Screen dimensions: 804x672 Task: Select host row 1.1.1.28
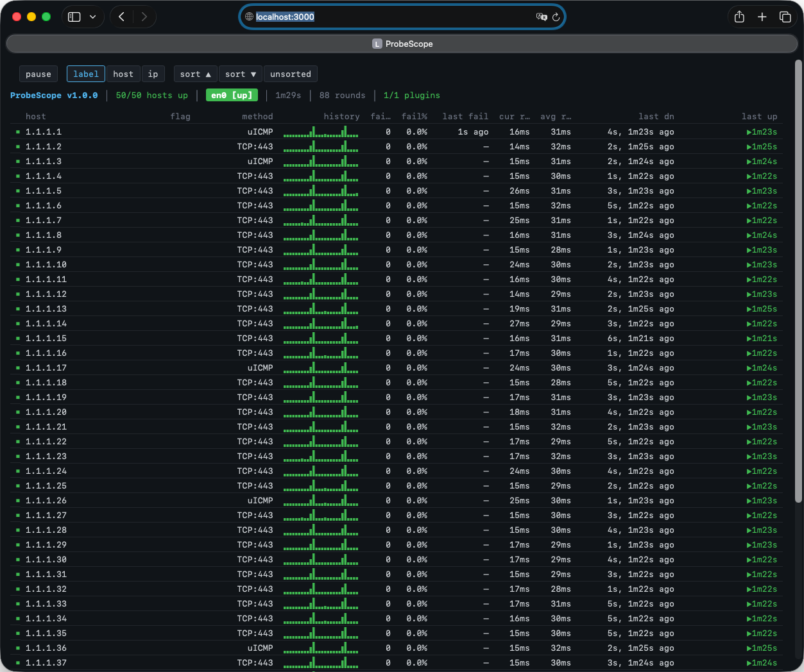coord(397,530)
